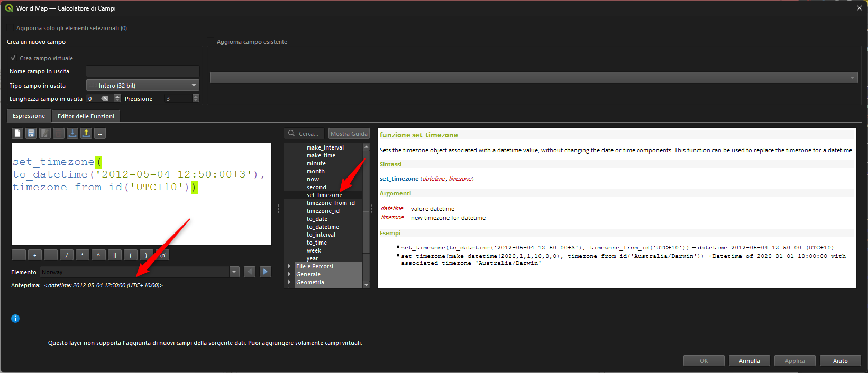
Task: Click the 'Mostra Guida' button
Action: coord(349,134)
